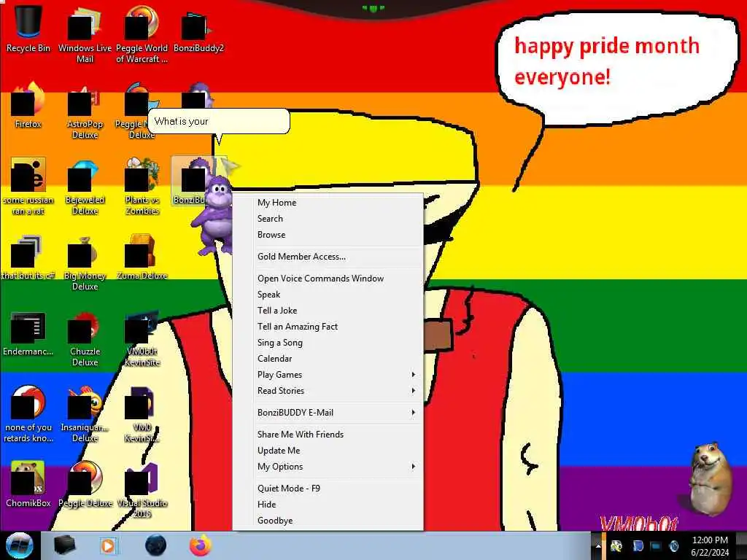Select the VM0b0t KevinSite desktop icon
Image resolution: width=747 pixels, height=560 pixels.
[142, 339]
